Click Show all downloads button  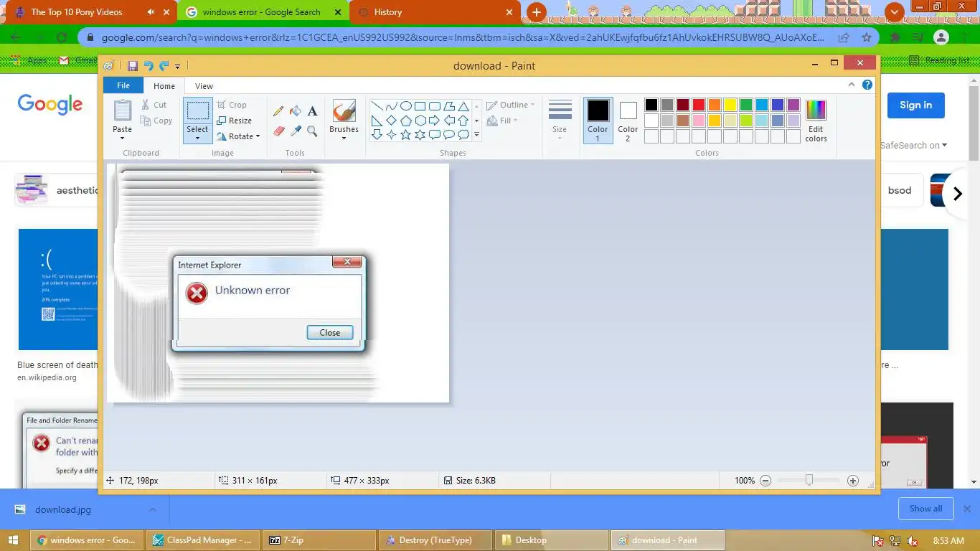(x=925, y=509)
